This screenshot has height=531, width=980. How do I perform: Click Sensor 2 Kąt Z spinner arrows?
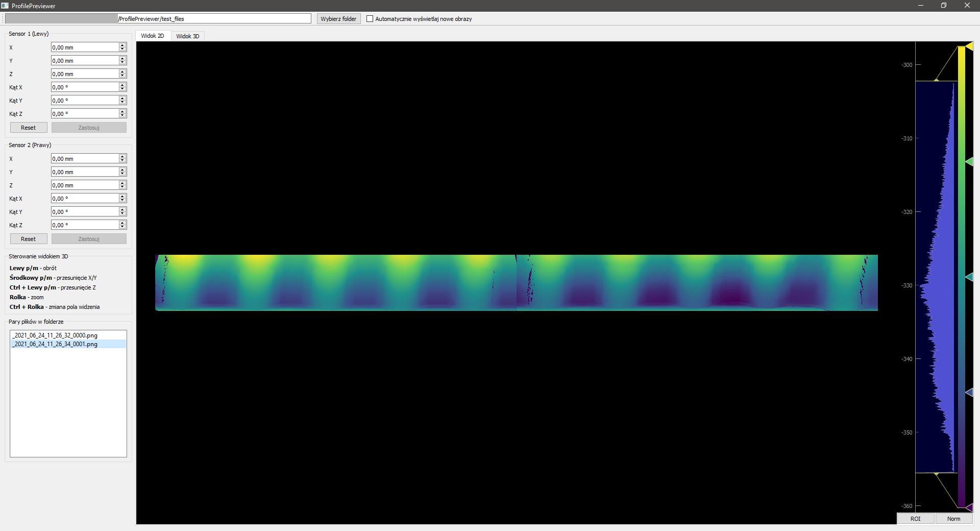point(122,225)
